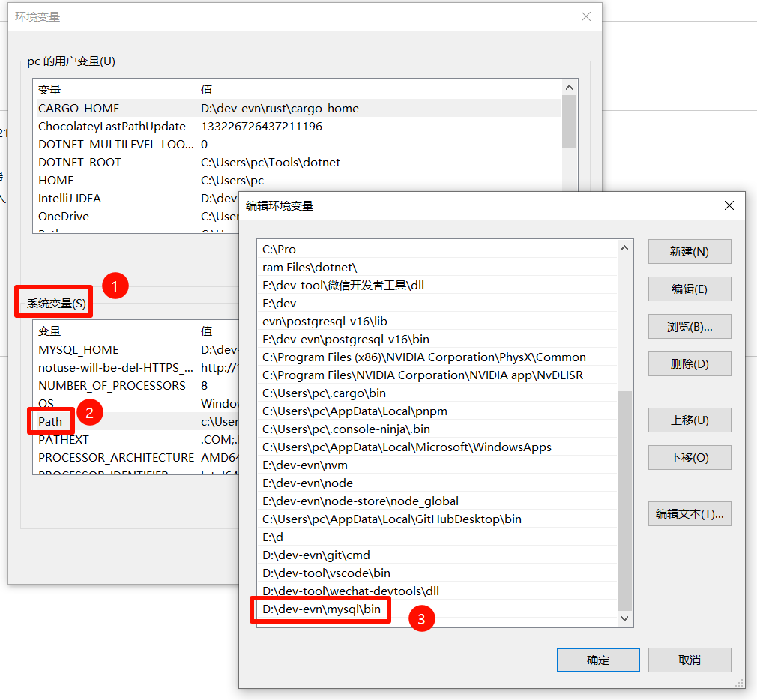Close the 环境变量 window
The width and height of the screenshot is (757, 700).
tap(586, 16)
